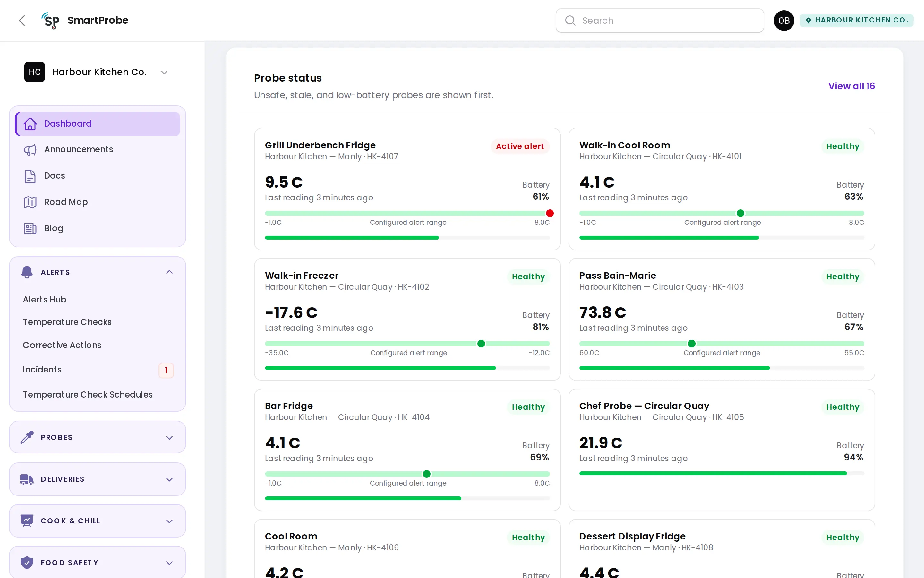Click the Probes thermometer icon
Screen dimensions: 924x578
click(x=27, y=437)
